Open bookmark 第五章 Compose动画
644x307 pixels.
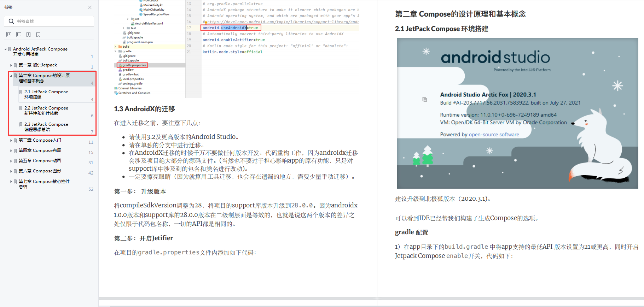(40, 161)
